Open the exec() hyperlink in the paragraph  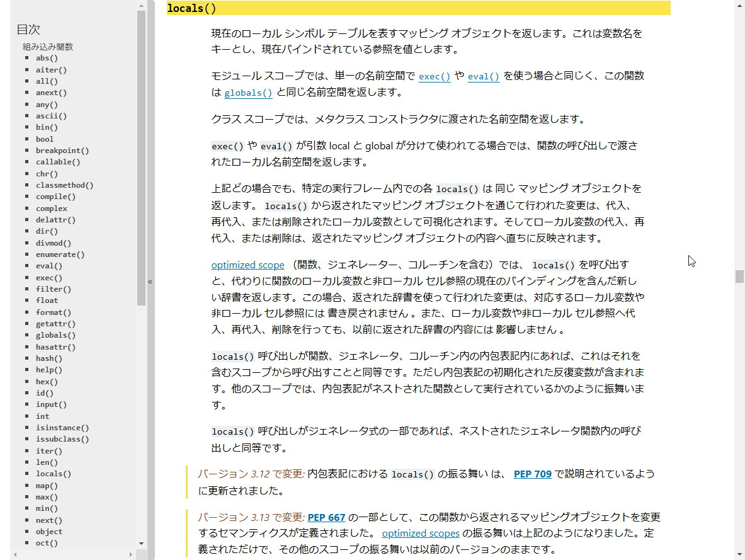click(434, 76)
